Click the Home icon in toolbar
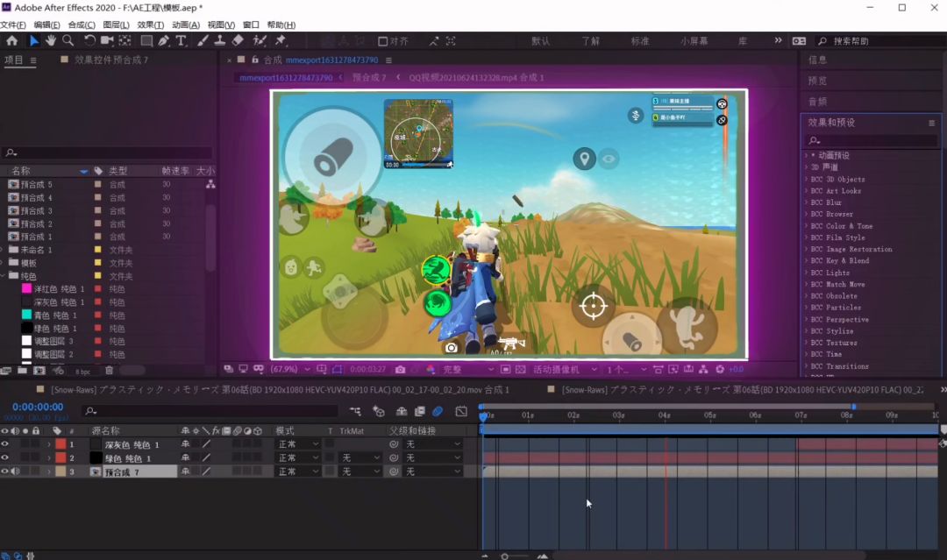The image size is (947, 560). [12, 40]
